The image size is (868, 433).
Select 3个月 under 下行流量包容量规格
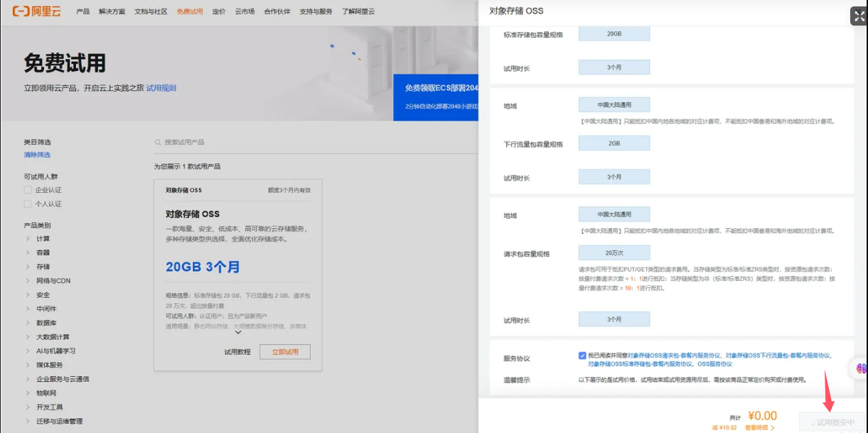[x=614, y=176]
